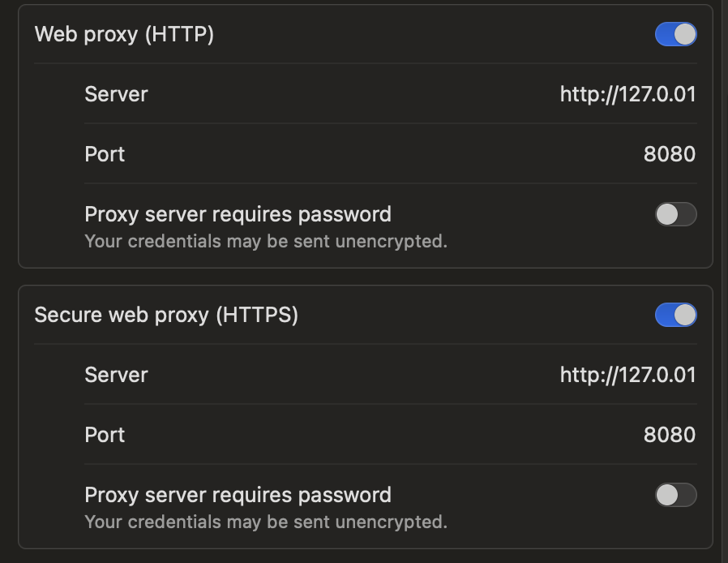Click the HTTP proxy Server address field
This screenshot has height=563, width=728.
coord(627,94)
